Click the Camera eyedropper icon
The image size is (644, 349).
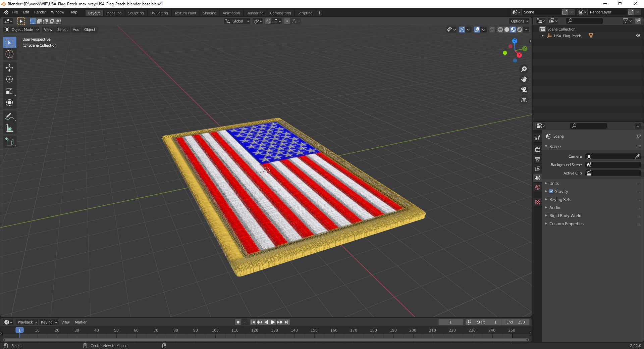click(x=637, y=156)
